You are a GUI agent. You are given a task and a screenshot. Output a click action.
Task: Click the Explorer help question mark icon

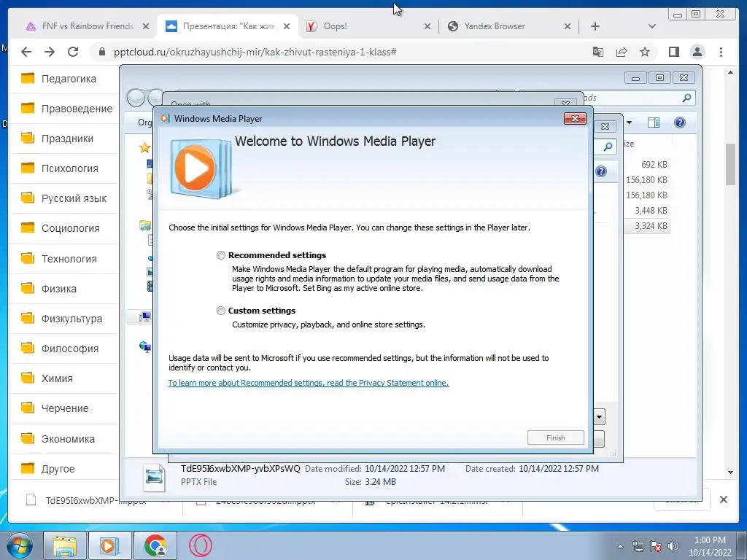tap(679, 122)
